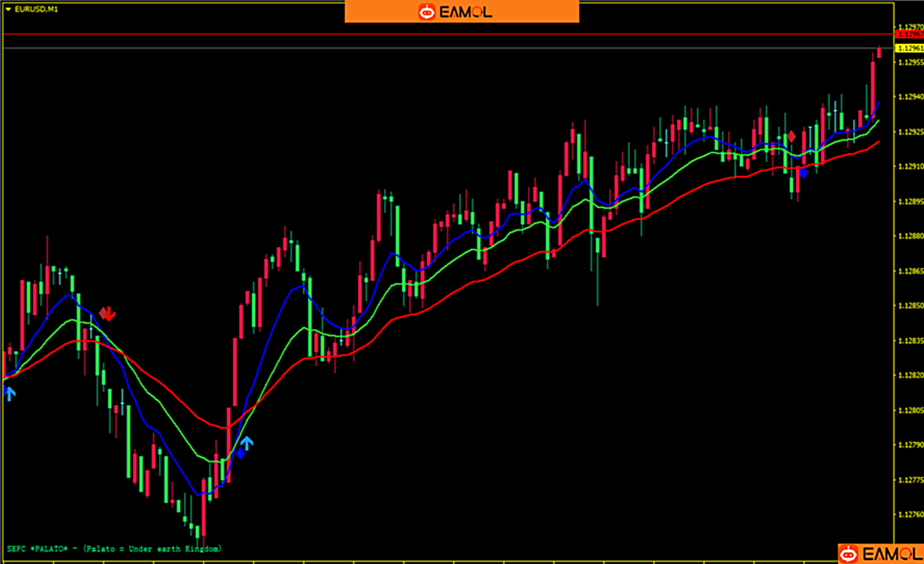Click the 1.12955 level on the price axis
Viewport: 924px width, 564px height.
[x=911, y=62]
